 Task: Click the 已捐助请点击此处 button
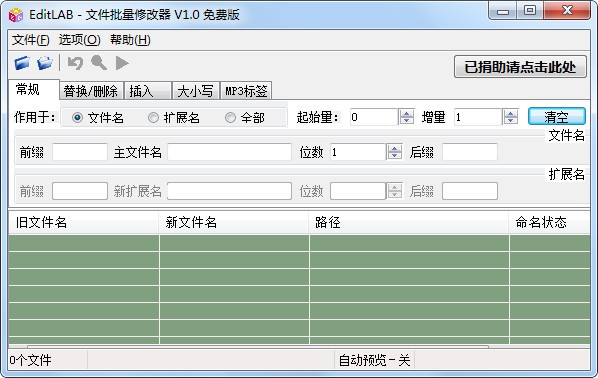coord(520,67)
